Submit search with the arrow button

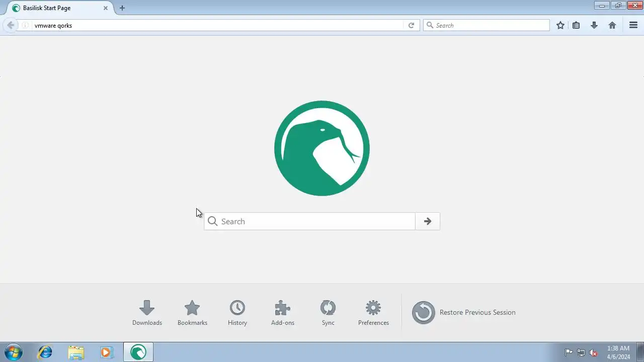(428, 221)
